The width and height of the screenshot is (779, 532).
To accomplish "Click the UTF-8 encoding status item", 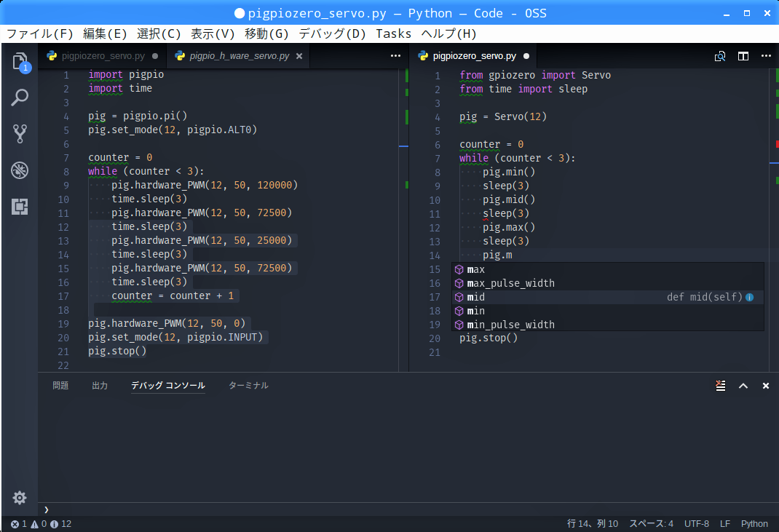I will click(696, 524).
